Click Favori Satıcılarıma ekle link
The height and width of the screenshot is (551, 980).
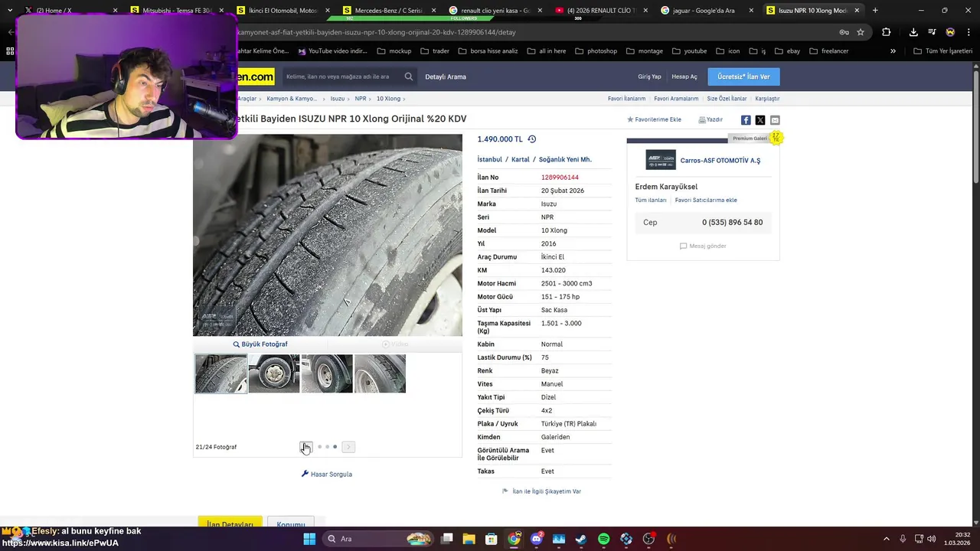(706, 201)
